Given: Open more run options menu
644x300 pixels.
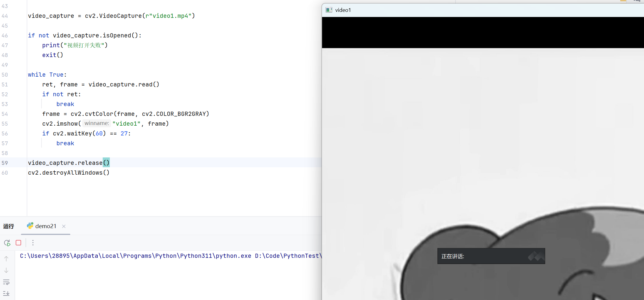Looking at the screenshot, I should pyautogui.click(x=33, y=243).
